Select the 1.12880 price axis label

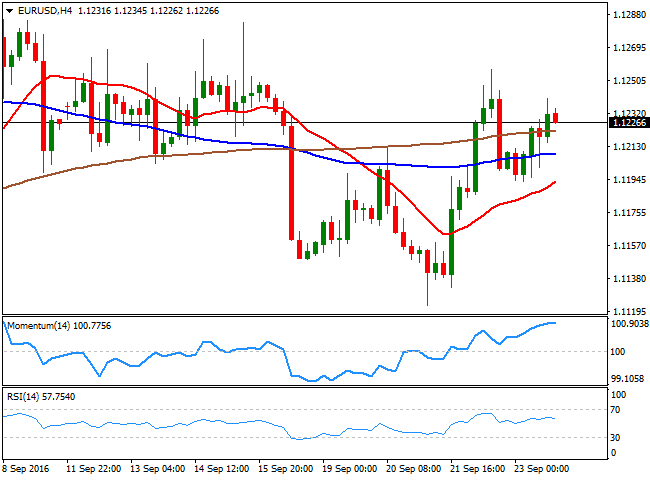click(629, 15)
